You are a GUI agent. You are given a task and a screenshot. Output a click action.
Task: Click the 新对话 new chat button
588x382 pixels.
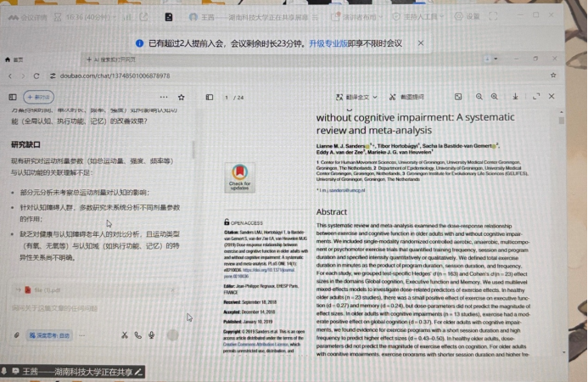pos(37,97)
